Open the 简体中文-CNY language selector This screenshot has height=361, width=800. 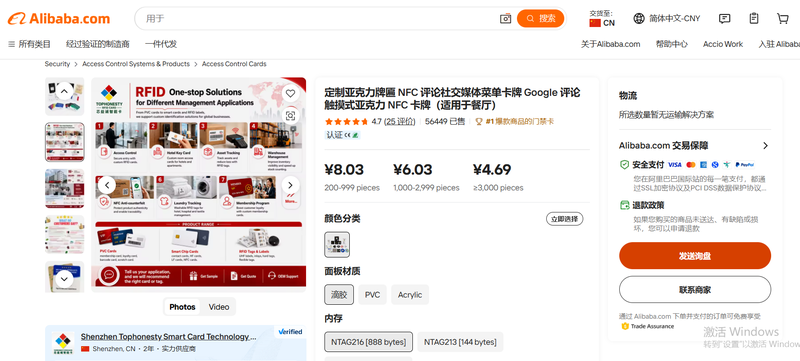click(x=667, y=19)
